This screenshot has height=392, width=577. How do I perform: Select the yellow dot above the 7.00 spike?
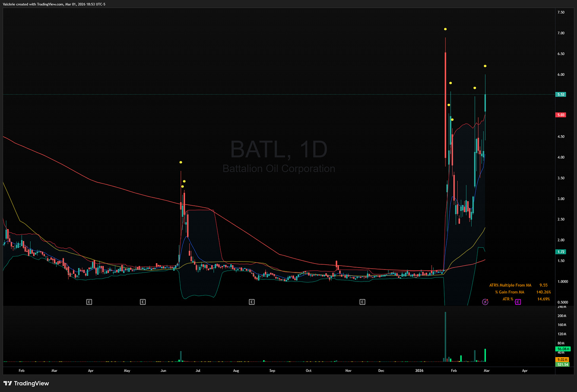(x=445, y=29)
